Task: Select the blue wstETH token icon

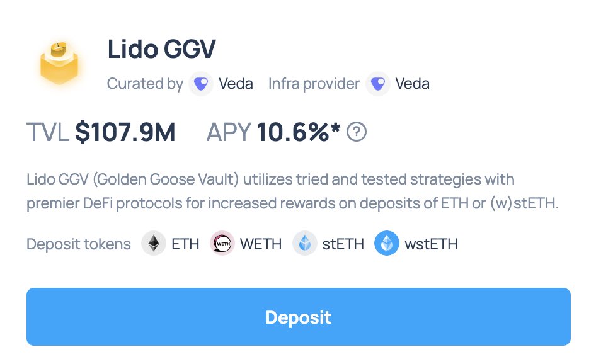Action: 387,243
